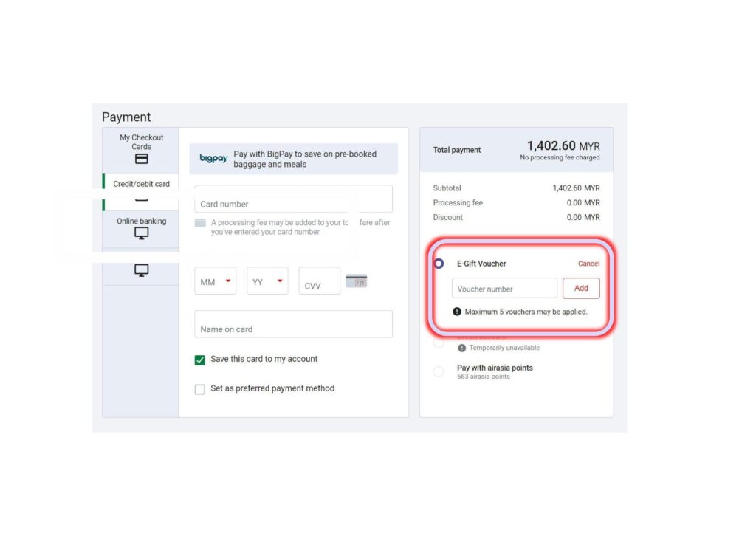Click the Total payment label

[x=456, y=150]
